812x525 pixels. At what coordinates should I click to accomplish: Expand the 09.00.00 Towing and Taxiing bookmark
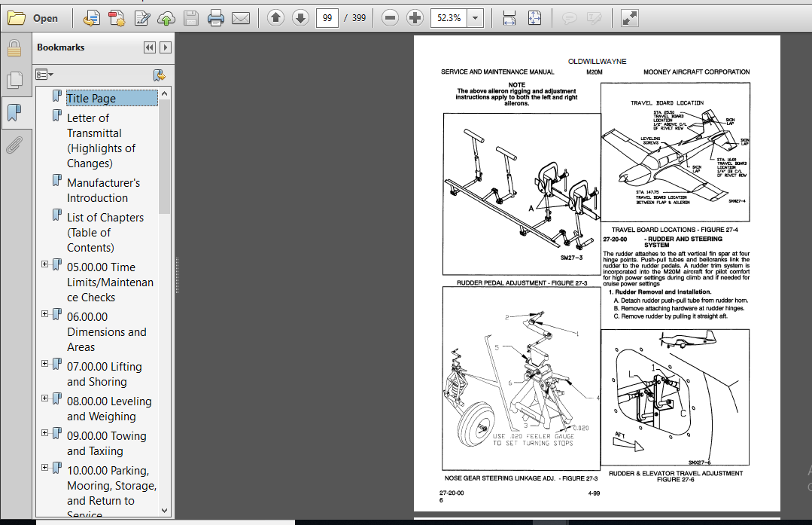pyautogui.click(x=44, y=433)
